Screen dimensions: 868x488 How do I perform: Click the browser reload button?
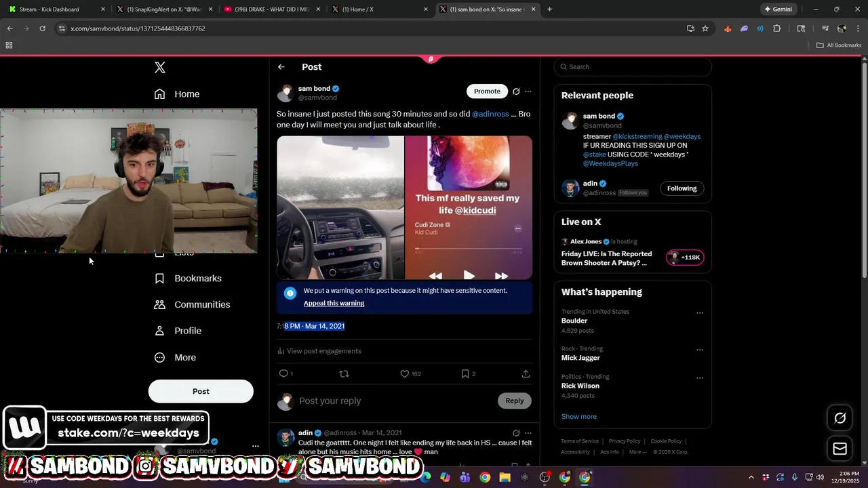pos(42,28)
